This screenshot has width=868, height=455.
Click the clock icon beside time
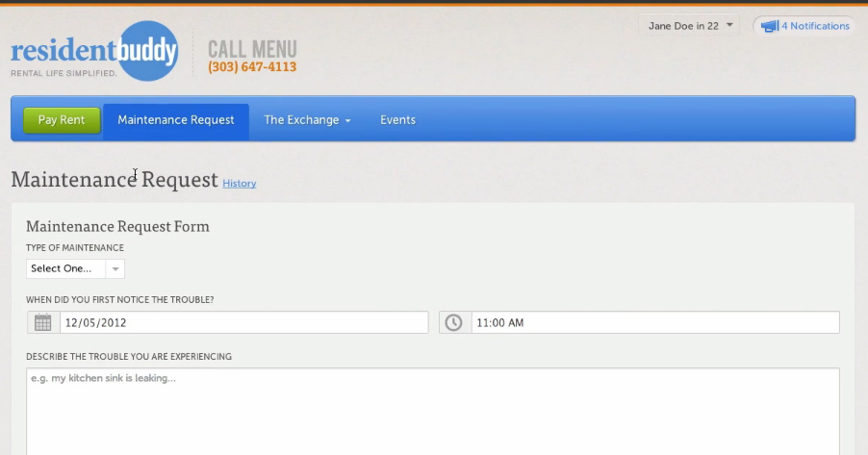454,322
